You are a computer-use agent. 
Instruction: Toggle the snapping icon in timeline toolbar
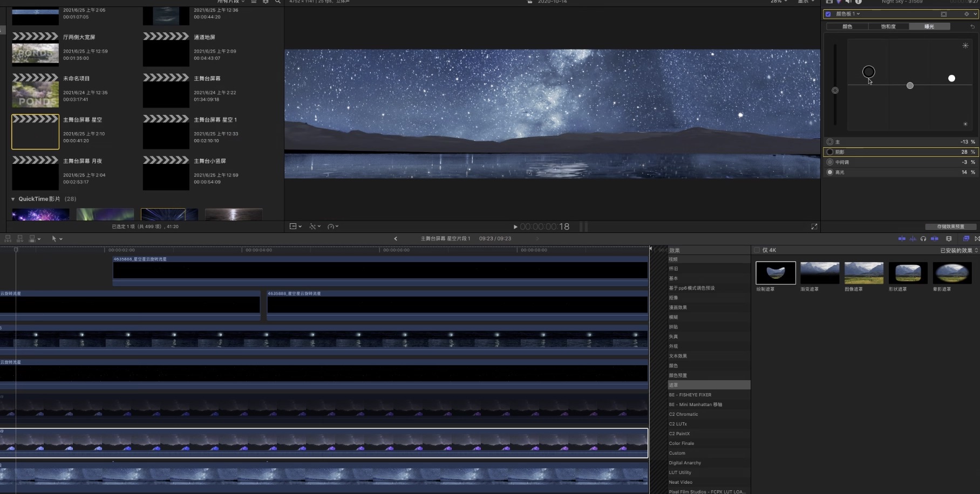click(x=934, y=238)
